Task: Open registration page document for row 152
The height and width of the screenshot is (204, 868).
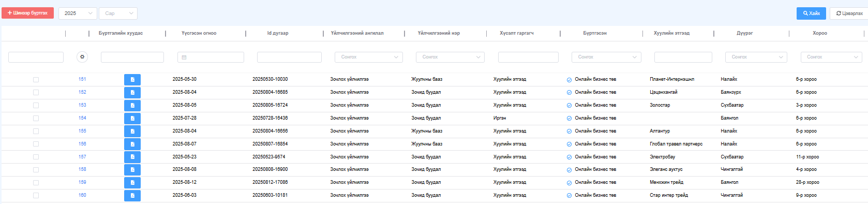Action: [x=132, y=93]
